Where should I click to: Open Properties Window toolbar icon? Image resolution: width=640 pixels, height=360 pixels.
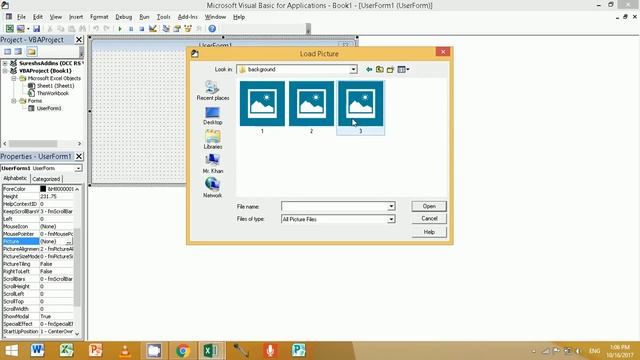177,29
